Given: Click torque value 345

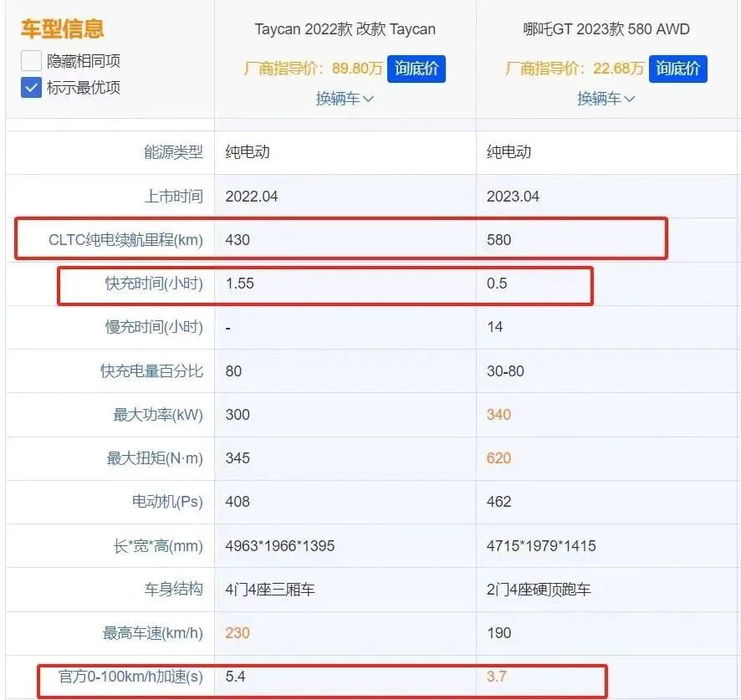Looking at the screenshot, I should coord(238,458).
